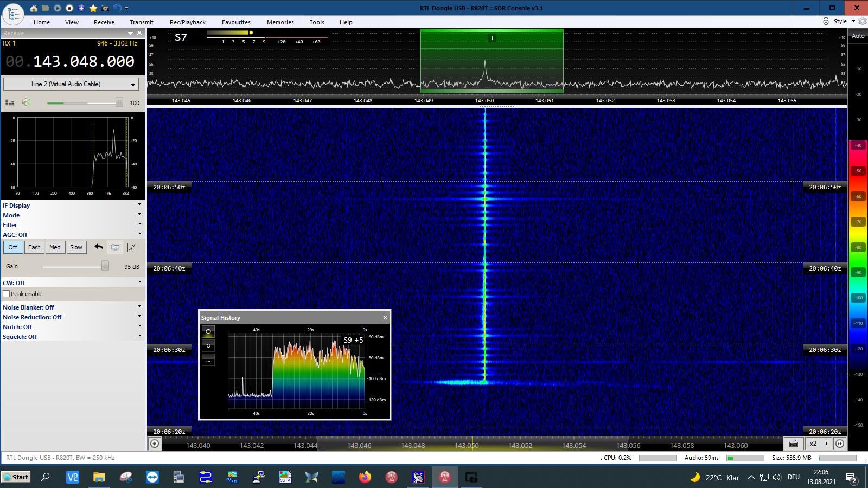Click the Play icon in quick access toolbar
The height and width of the screenshot is (488, 868).
(58, 8)
